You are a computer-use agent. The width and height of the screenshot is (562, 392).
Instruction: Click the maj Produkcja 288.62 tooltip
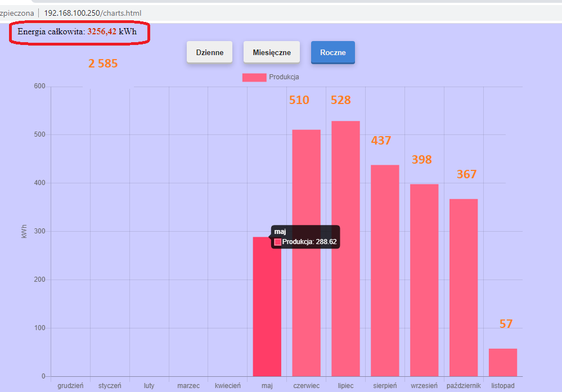(305, 237)
